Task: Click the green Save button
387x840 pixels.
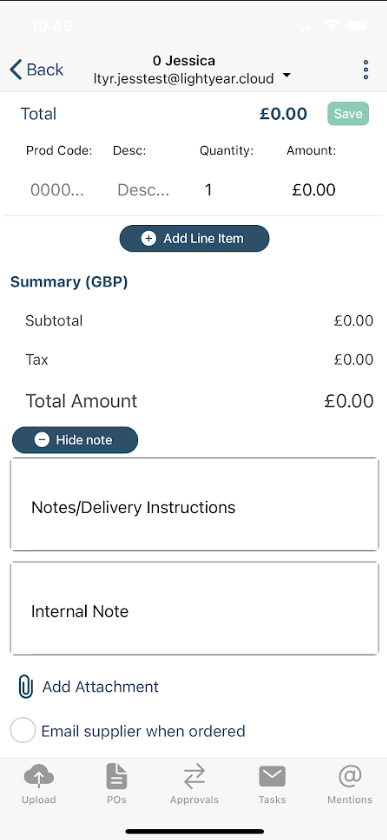Action: [x=348, y=114]
